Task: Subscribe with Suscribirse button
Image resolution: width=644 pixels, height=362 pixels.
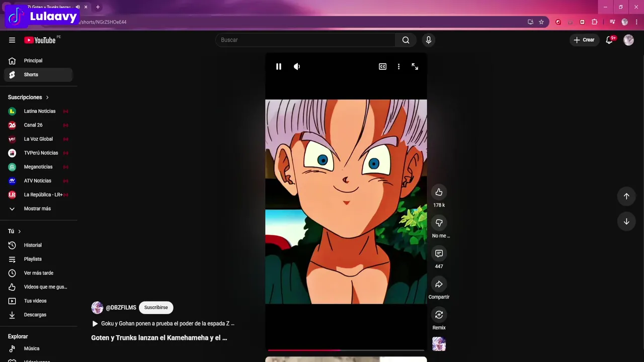Action: click(156, 307)
